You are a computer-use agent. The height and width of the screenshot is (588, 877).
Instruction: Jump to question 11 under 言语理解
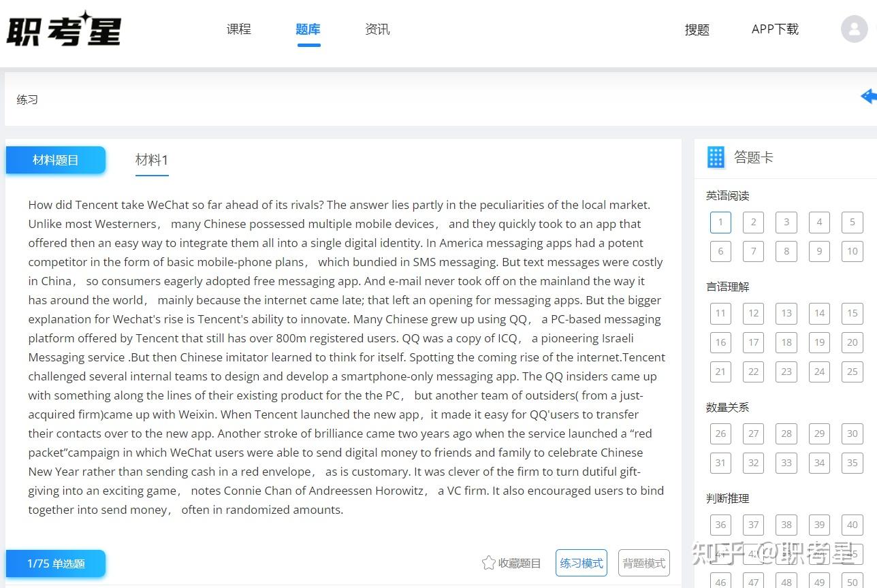point(720,313)
